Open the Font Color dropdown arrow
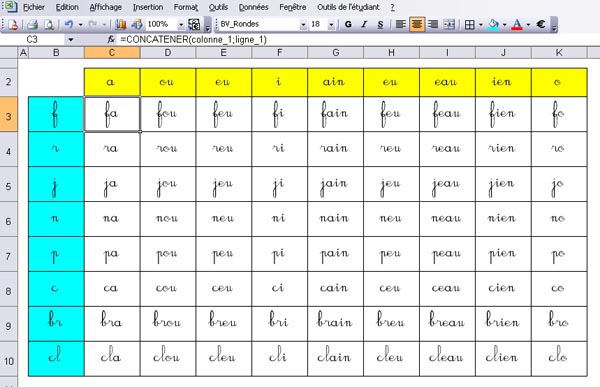Viewport: 600px width, 387px height. click(x=528, y=25)
